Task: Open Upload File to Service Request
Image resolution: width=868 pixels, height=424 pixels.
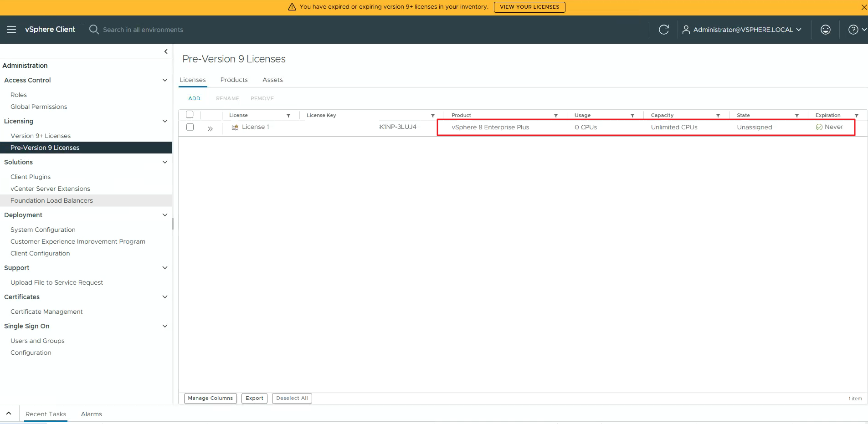Action: tap(56, 282)
